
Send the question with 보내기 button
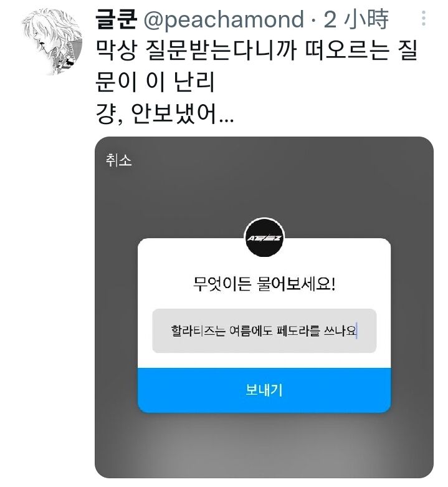pos(264,390)
